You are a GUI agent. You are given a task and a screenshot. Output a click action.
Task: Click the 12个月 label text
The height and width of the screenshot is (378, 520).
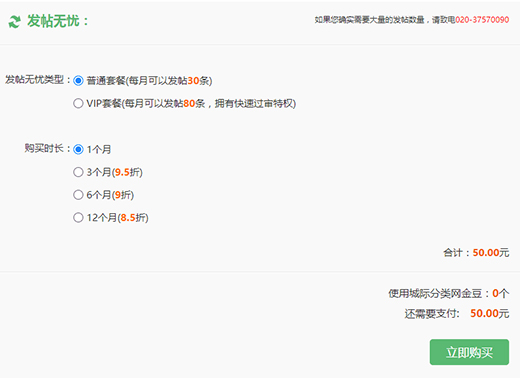(x=117, y=218)
